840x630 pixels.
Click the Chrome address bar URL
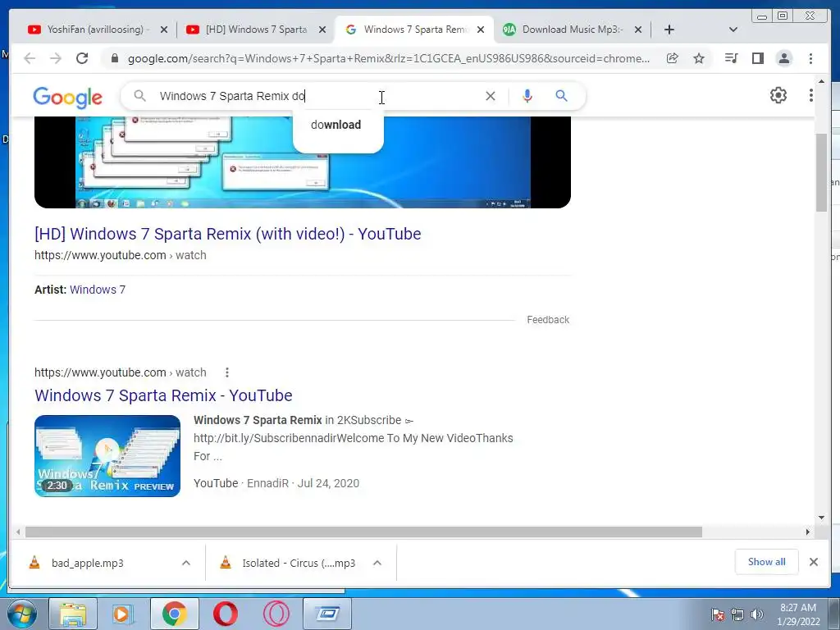388,58
